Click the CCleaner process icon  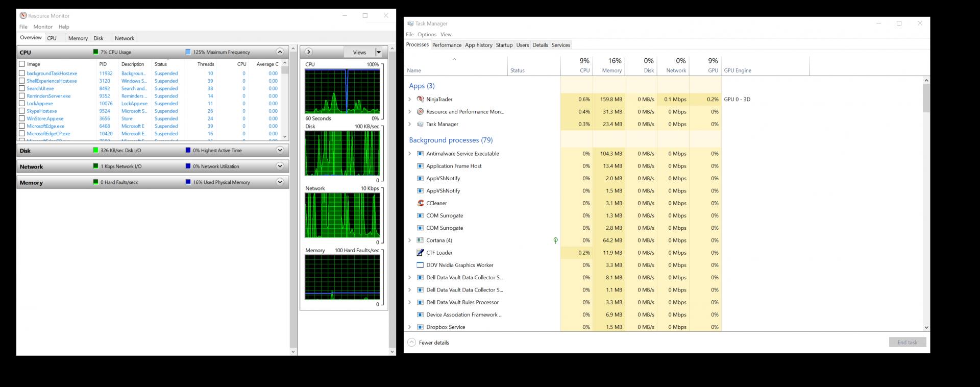420,203
